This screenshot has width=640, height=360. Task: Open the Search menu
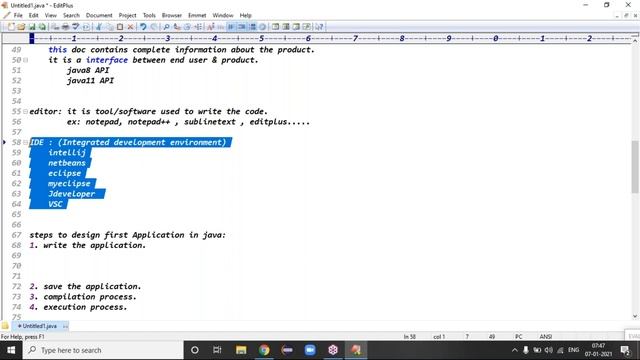coord(71,16)
